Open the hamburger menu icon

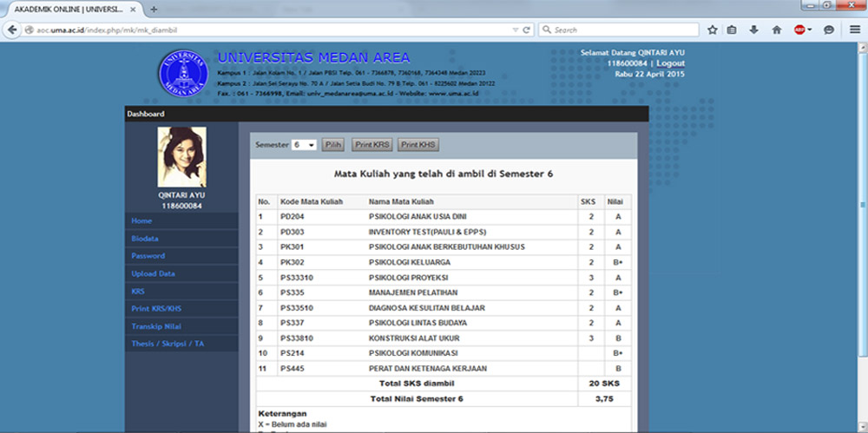click(x=855, y=30)
